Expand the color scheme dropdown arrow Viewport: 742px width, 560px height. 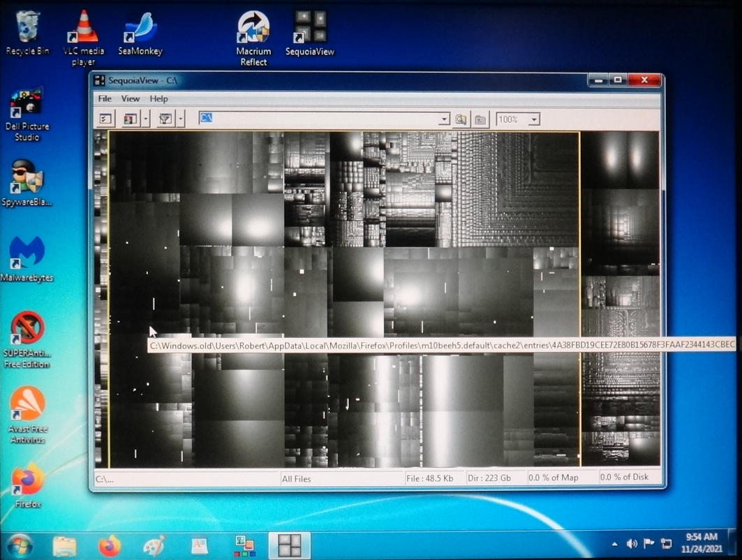pos(146,119)
